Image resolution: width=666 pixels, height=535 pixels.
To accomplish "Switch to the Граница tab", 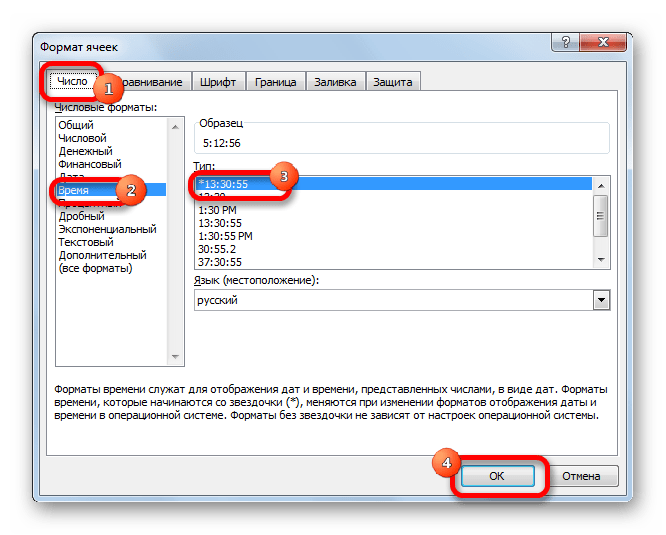I will (x=275, y=82).
